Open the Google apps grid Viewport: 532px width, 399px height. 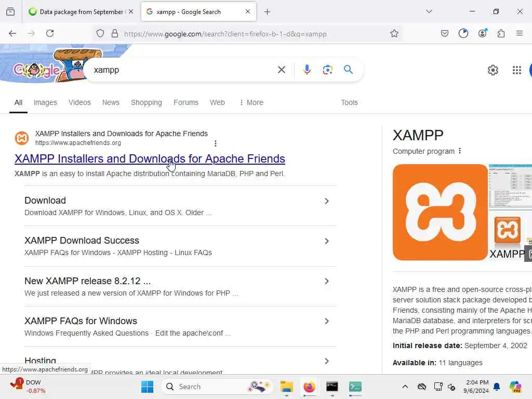coord(516,70)
